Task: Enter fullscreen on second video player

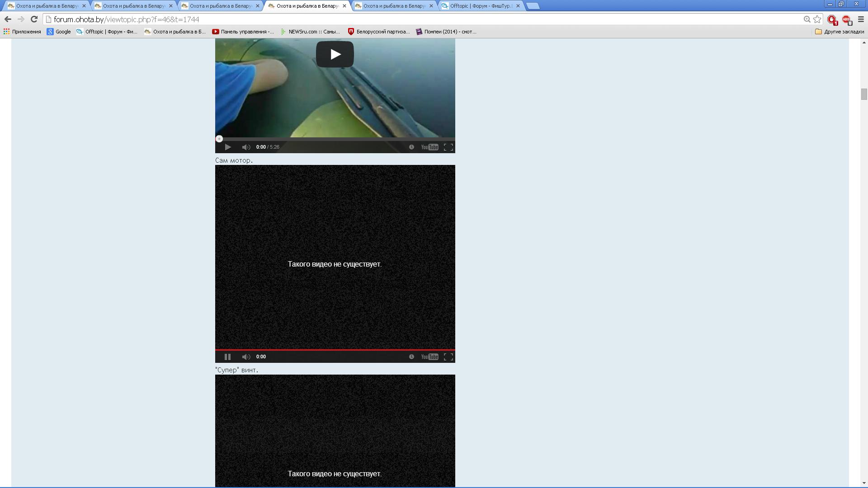Action: 448,357
